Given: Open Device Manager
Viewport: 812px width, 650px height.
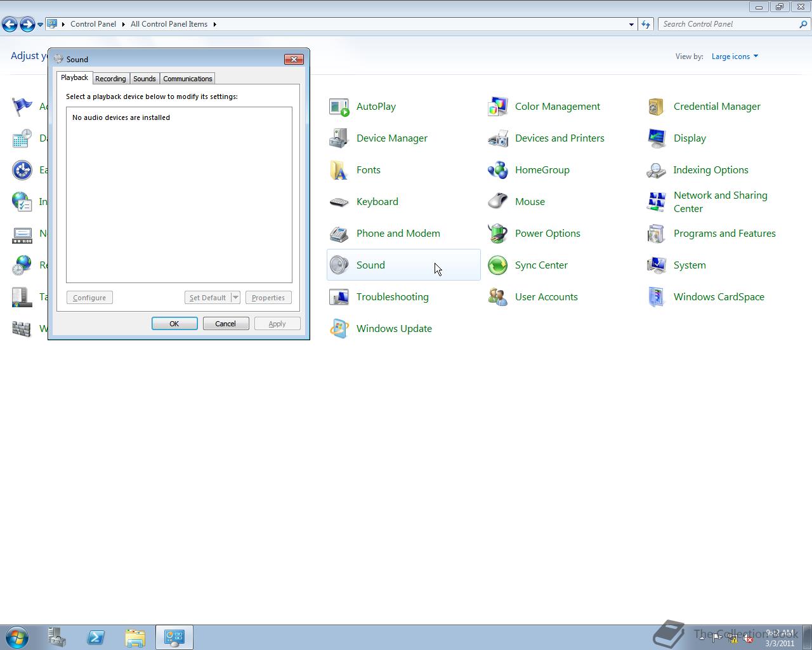Looking at the screenshot, I should click(391, 138).
